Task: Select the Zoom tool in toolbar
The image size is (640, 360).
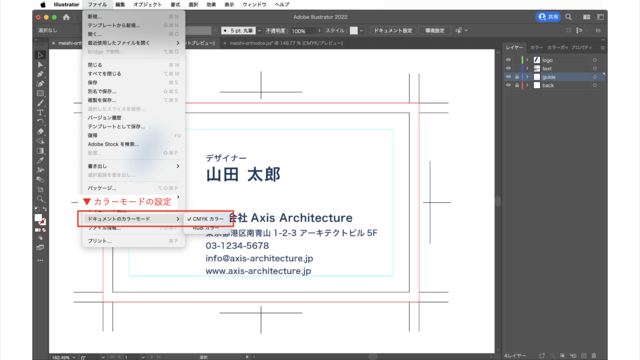Action: pyautogui.click(x=40, y=199)
